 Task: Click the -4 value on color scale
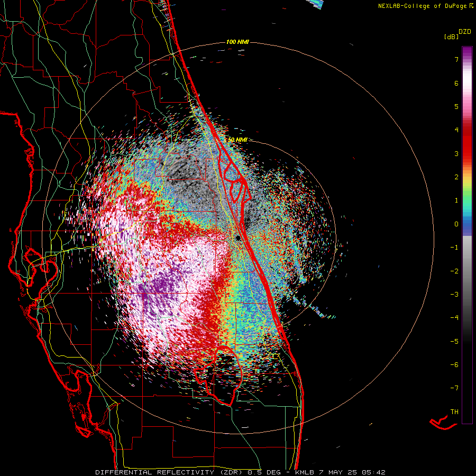pyautogui.click(x=454, y=318)
